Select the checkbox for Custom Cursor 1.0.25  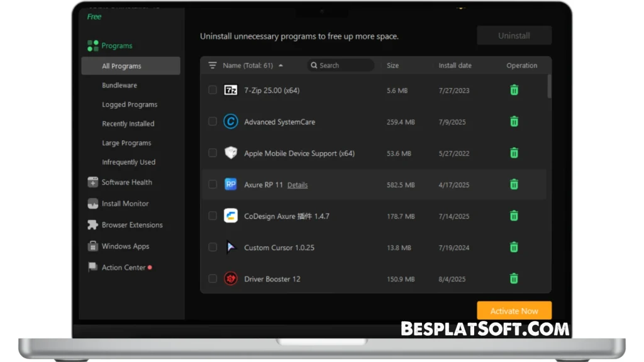click(213, 248)
